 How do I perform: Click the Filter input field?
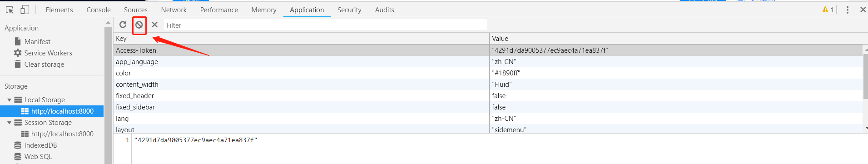pos(325,25)
